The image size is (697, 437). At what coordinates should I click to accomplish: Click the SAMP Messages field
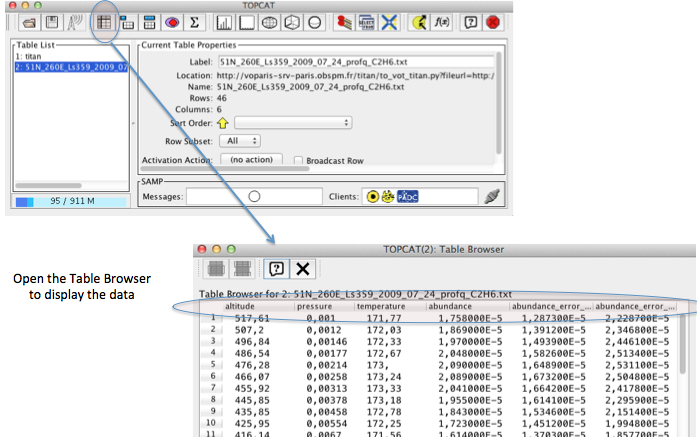click(x=254, y=196)
